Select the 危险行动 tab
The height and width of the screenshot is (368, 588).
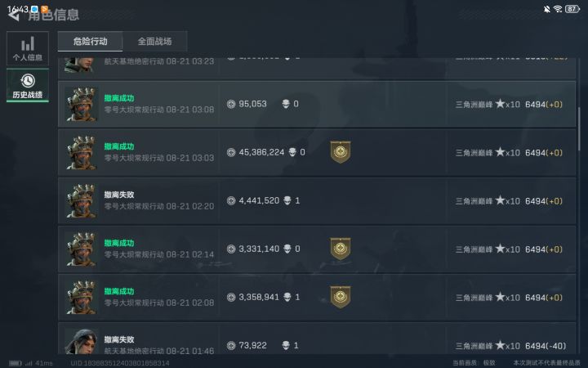pos(91,42)
